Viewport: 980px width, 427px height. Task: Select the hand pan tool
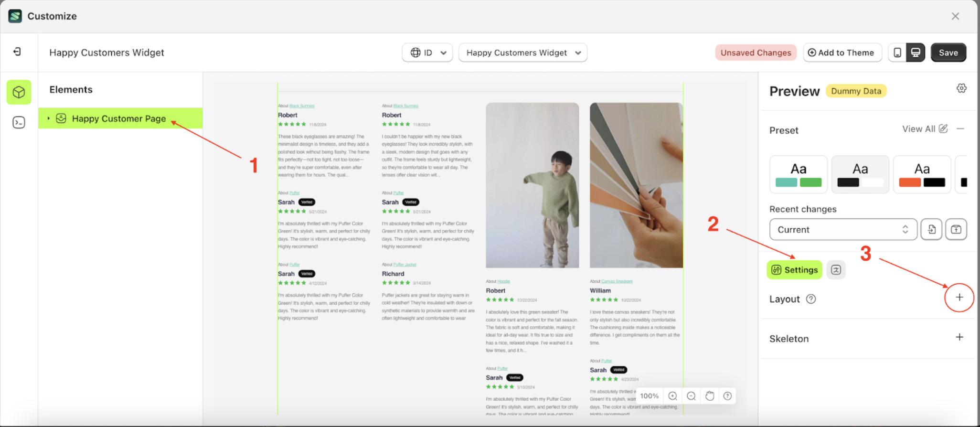pyautogui.click(x=710, y=396)
